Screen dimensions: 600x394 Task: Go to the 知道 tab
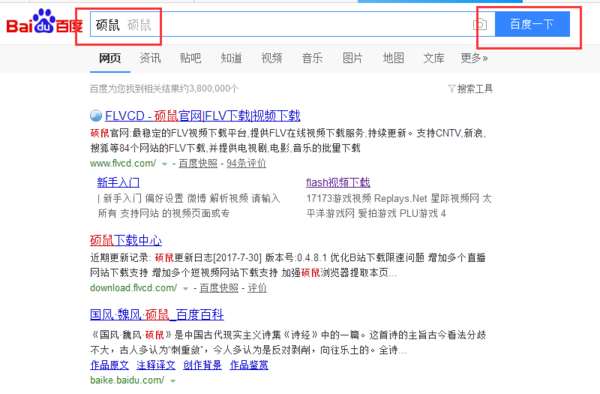coord(231,58)
